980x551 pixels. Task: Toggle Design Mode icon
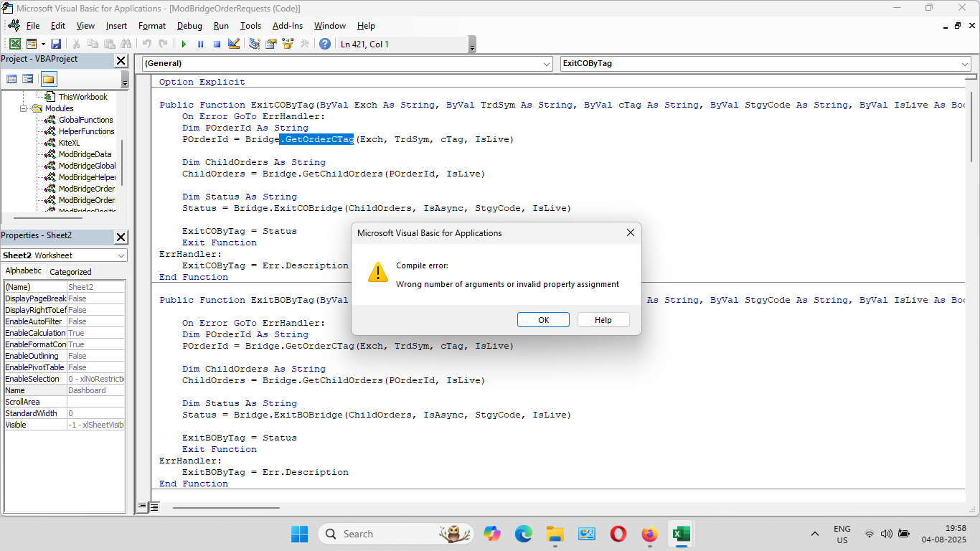click(x=233, y=44)
